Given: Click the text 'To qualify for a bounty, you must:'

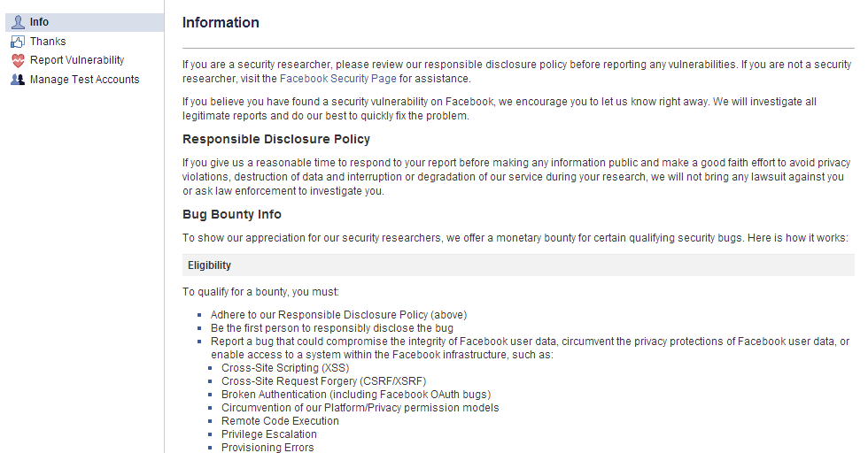Looking at the screenshot, I should pos(260,292).
